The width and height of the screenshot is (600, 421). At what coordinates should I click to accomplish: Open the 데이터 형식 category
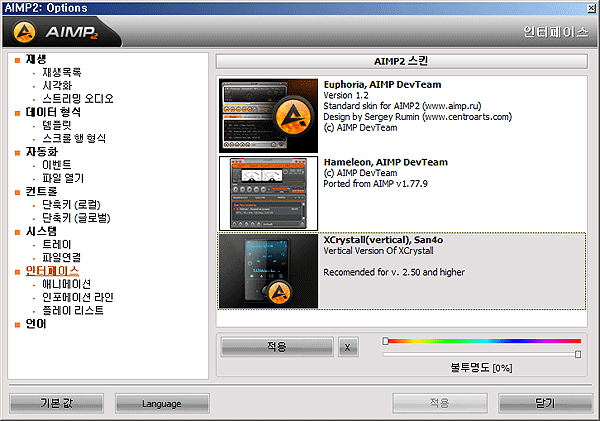click(x=53, y=112)
